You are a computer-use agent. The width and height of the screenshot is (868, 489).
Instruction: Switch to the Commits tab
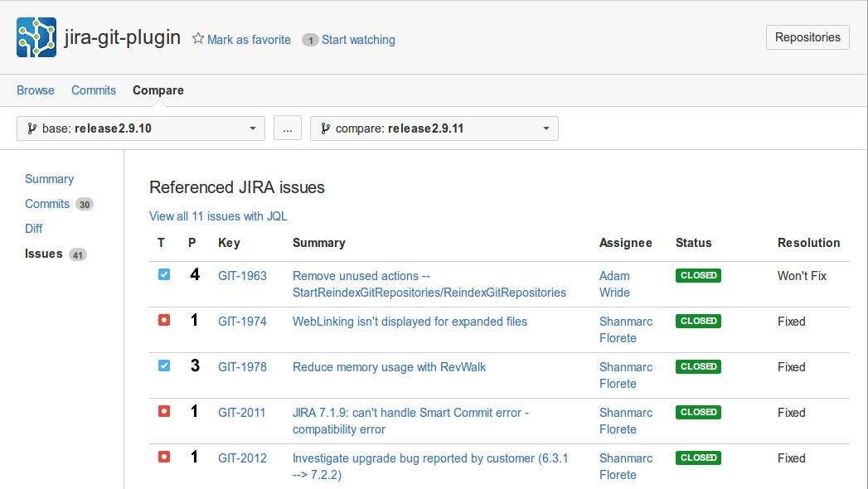pos(94,90)
